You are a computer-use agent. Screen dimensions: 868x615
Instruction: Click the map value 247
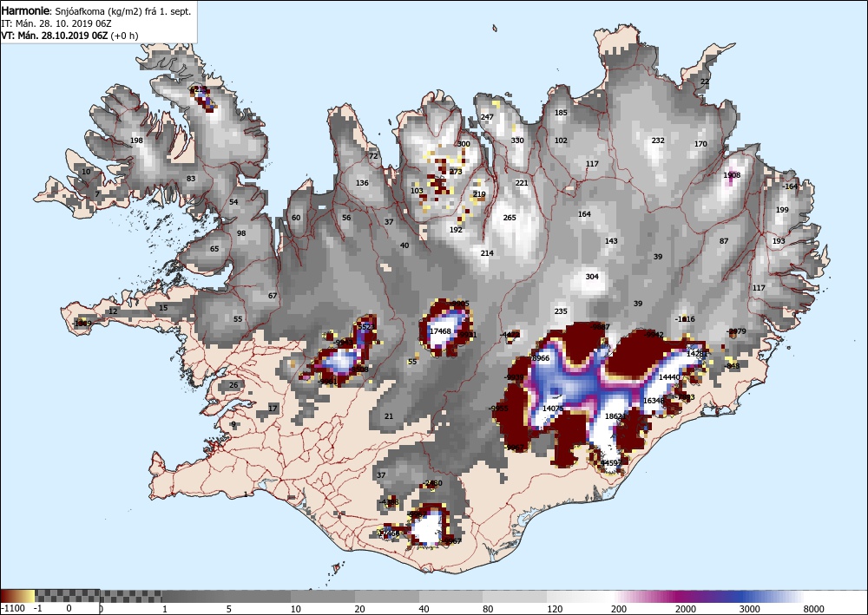tap(487, 117)
